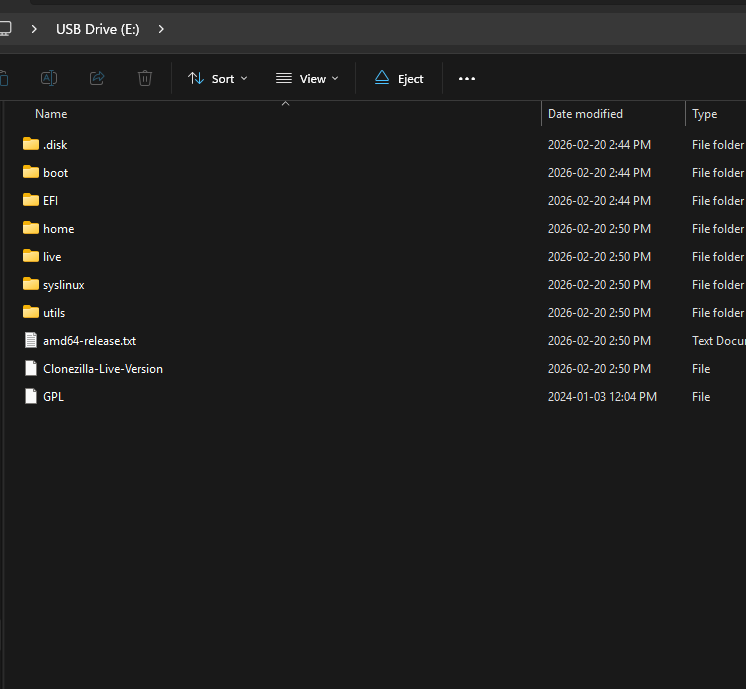Click the This PC monitor icon in address bar
746x689 pixels.
(5, 29)
